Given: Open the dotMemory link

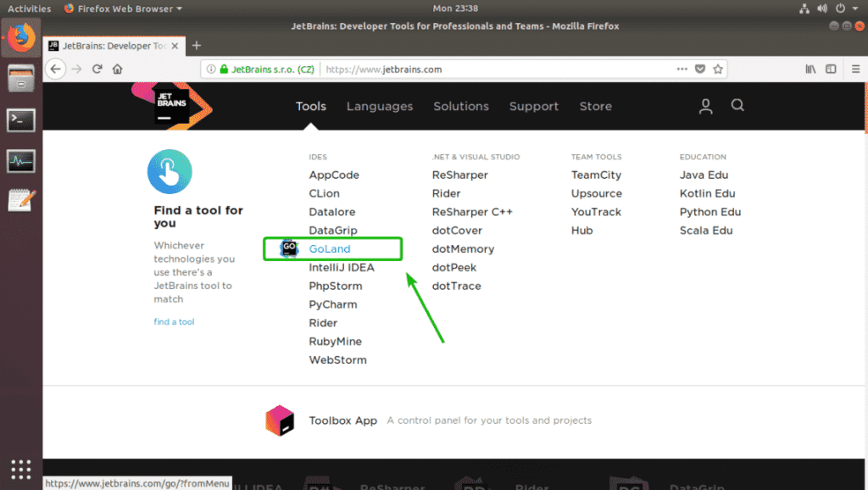Looking at the screenshot, I should 463,248.
